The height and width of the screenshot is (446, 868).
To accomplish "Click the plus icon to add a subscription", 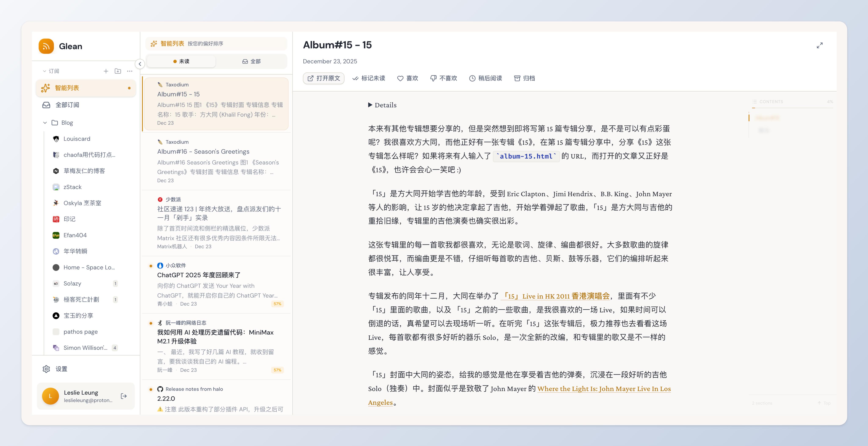I will (x=105, y=71).
